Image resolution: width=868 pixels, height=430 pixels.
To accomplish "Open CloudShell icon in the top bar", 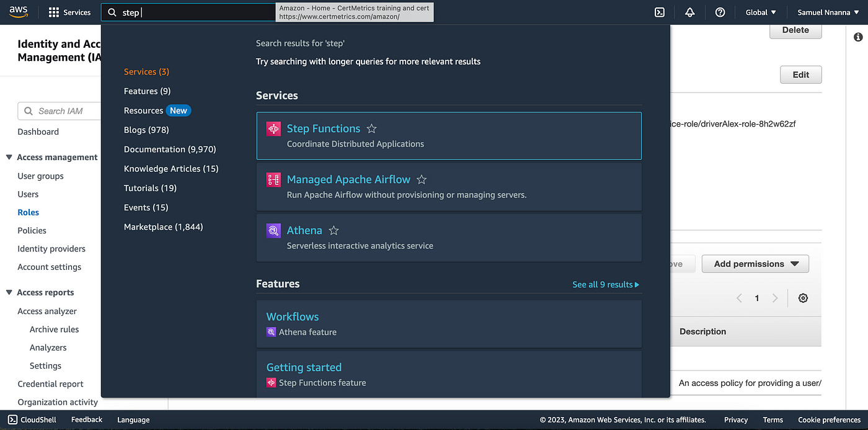I will 660,12.
